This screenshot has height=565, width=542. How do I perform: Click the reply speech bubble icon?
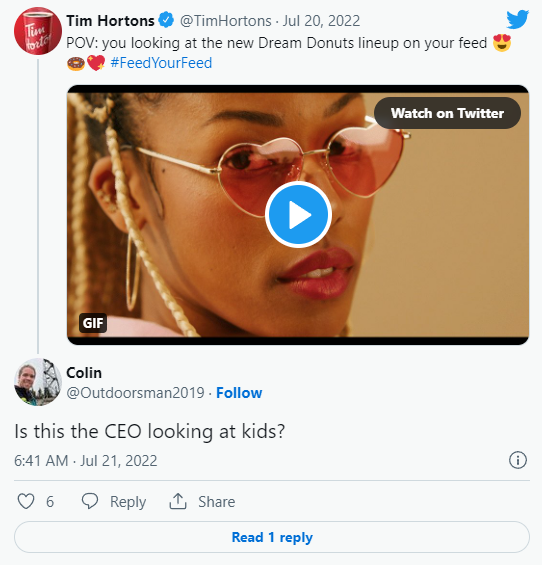[90, 501]
